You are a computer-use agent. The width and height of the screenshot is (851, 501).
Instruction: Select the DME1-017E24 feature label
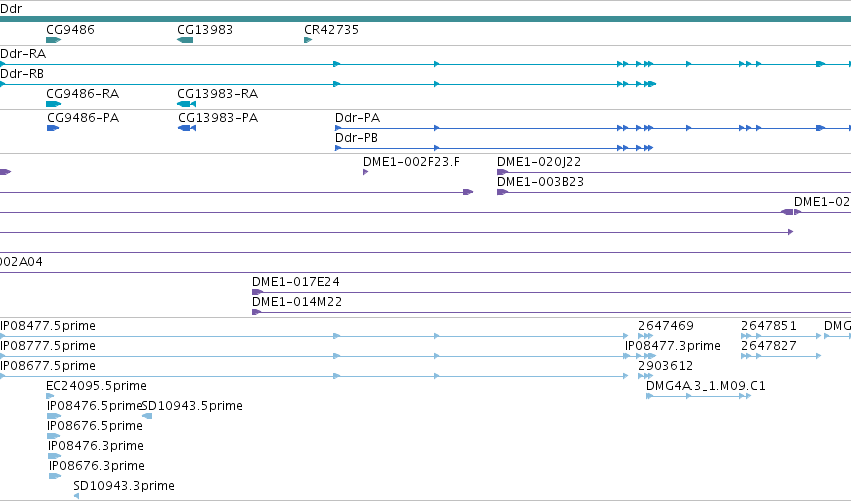[296, 282]
